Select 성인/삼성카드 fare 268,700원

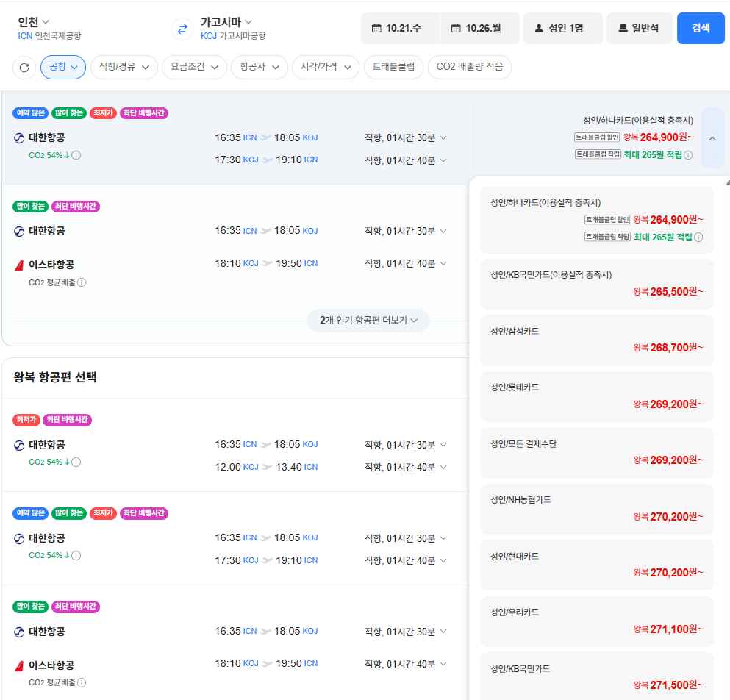pyautogui.click(x=597, y=340)
